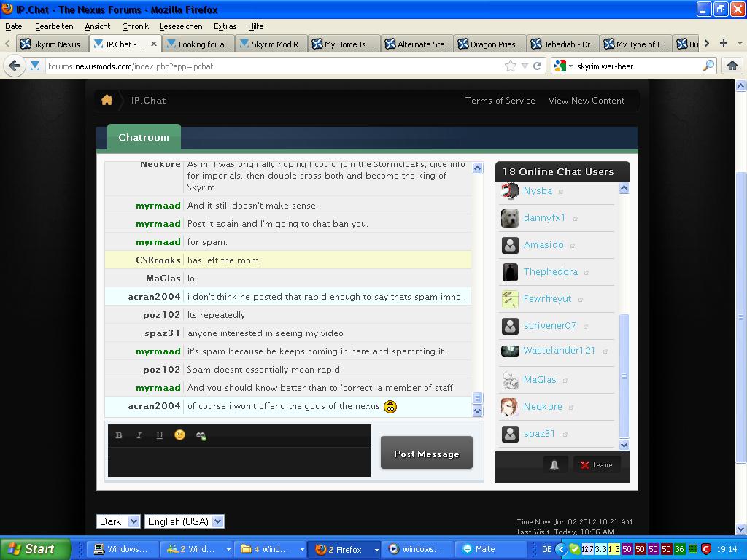
Task: Open Nysba's avatar
Action: click(510, 191)
